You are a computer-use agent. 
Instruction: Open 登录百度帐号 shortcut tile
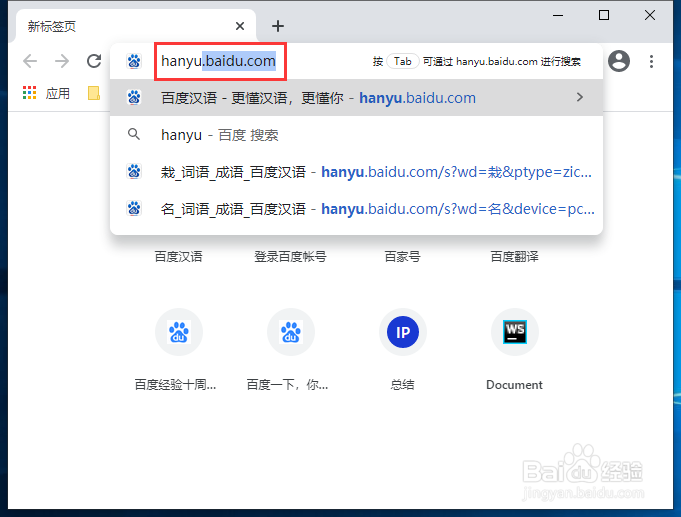pyautogui.click(x=291, y=257)
